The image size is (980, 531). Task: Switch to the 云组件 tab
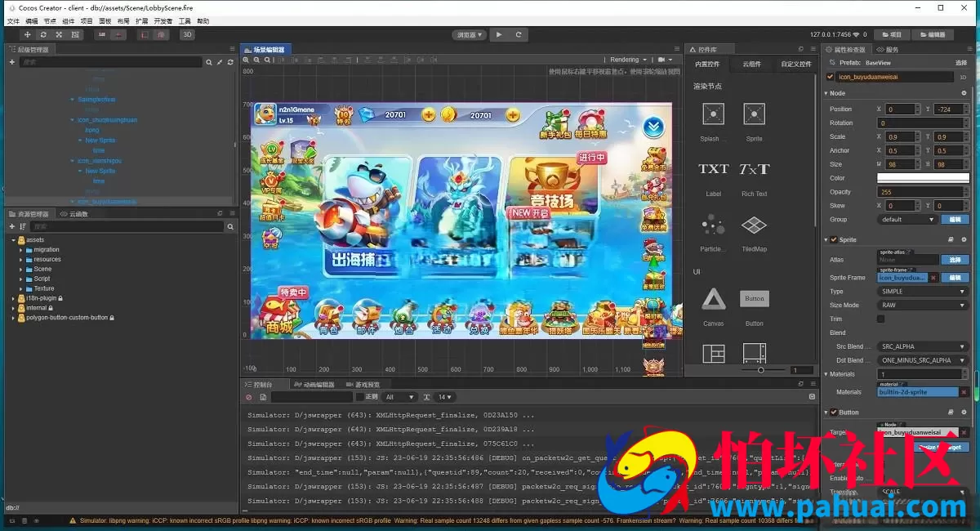[751, 64]
